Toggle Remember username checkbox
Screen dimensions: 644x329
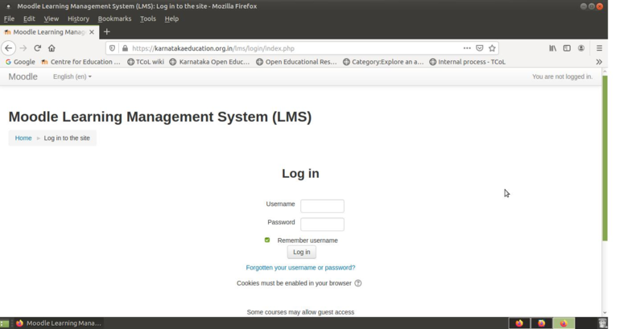(267, 240)
